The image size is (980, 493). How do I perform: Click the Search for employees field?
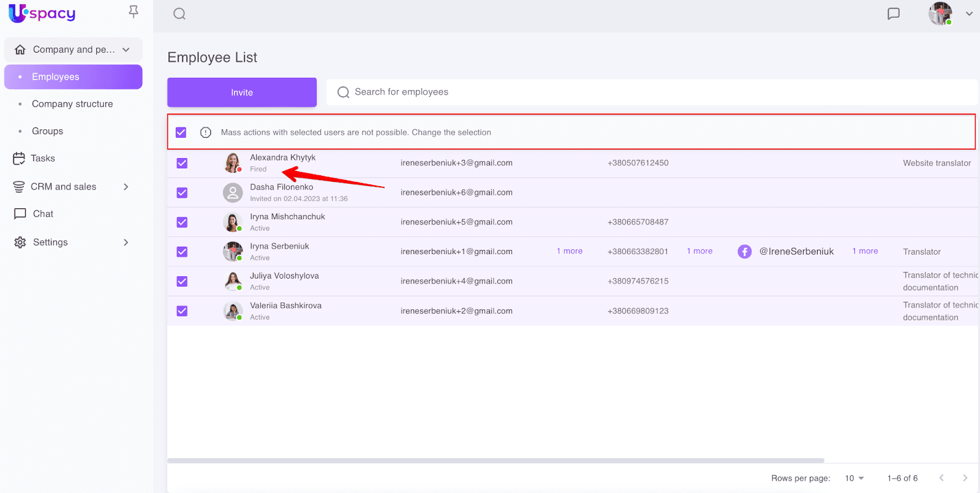[649, 92]
